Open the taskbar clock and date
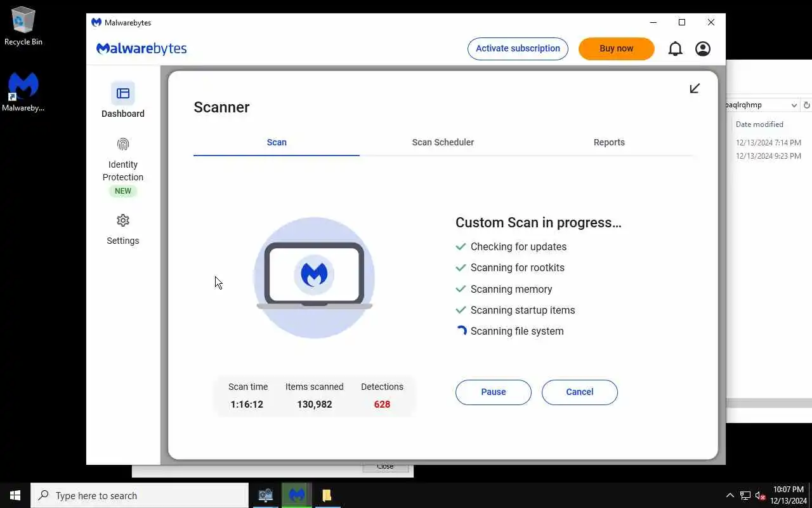The height and width of the screenshot is (508, 812). click(789, 495)
